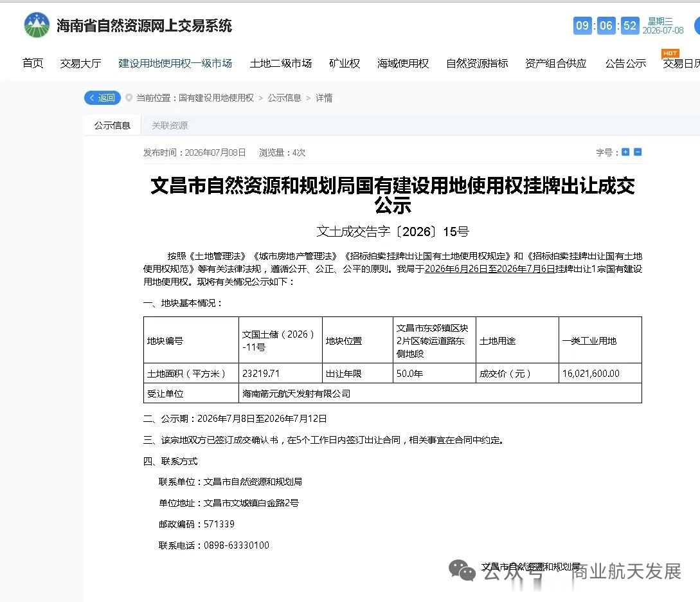Click breadcrumb link 公示信息

point(284,98)
